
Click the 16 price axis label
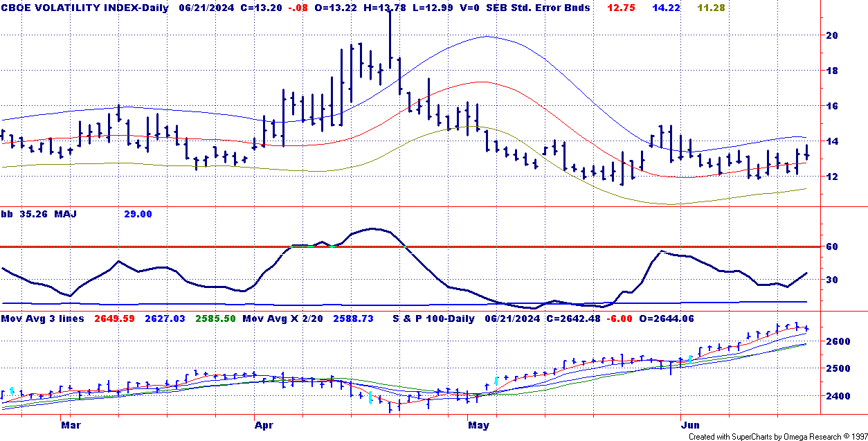click(832, 106)
